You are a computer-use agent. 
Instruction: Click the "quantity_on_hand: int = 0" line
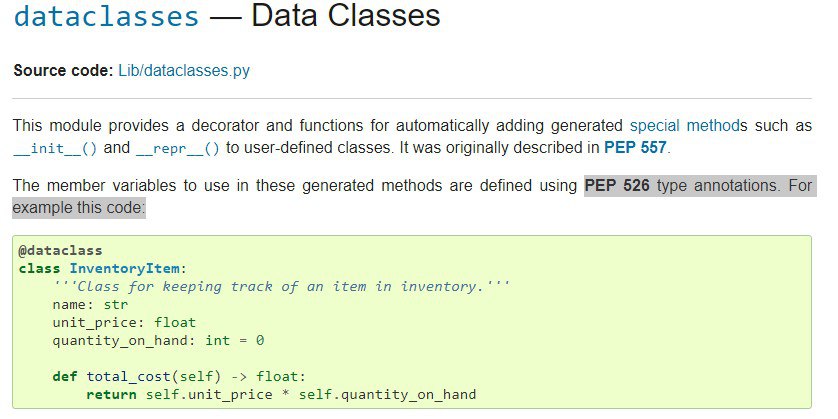tap(158, 340)
